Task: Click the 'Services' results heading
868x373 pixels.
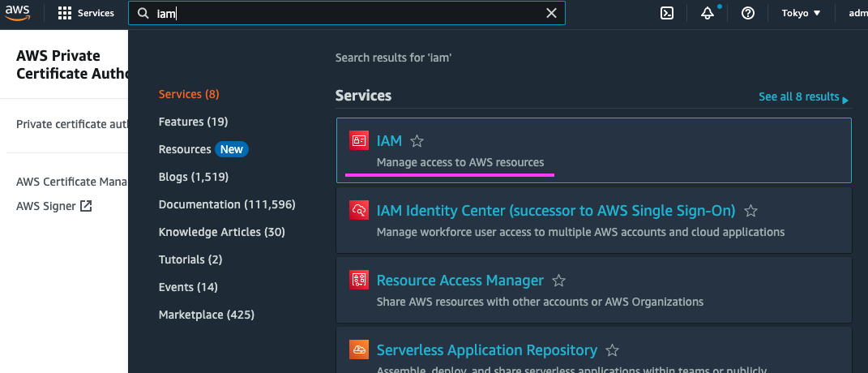Action: pyautogui.click(x=363, y=96)
